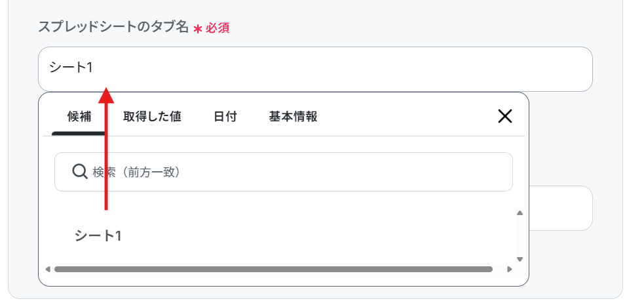Click the horizontal scrollbar left arrow
The image size is (644, 303).
tap(47, 269)
